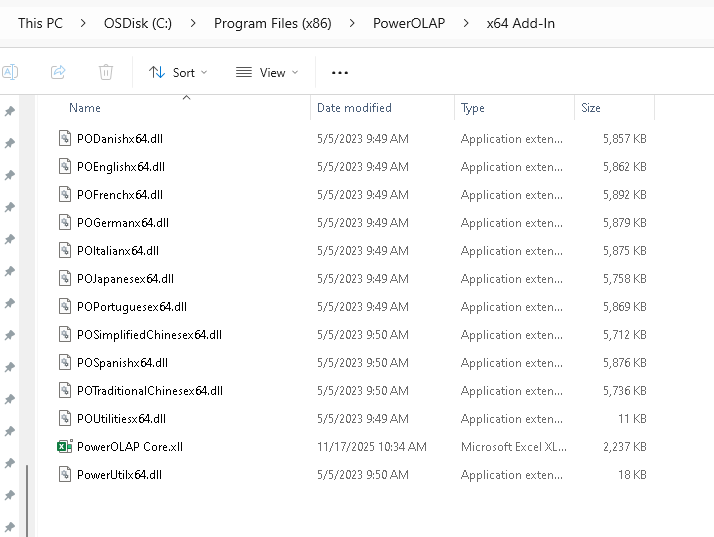
Task: Expand chevron after Program Files (x86)
Action: coord(352,23)
